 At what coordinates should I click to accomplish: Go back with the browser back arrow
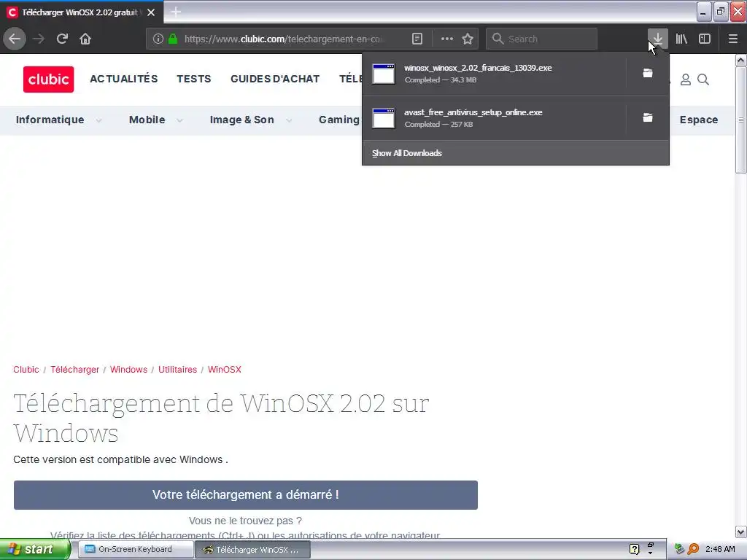coord(15,39)
